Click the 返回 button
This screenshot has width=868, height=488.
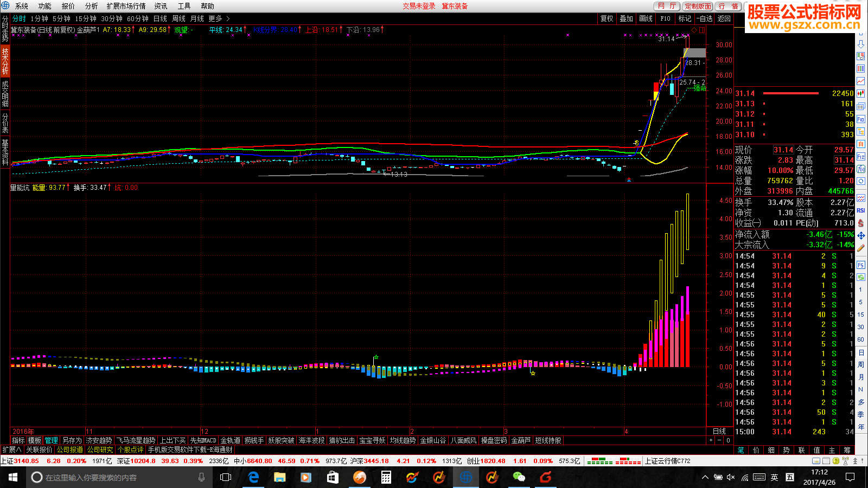[x=724, y=18]
